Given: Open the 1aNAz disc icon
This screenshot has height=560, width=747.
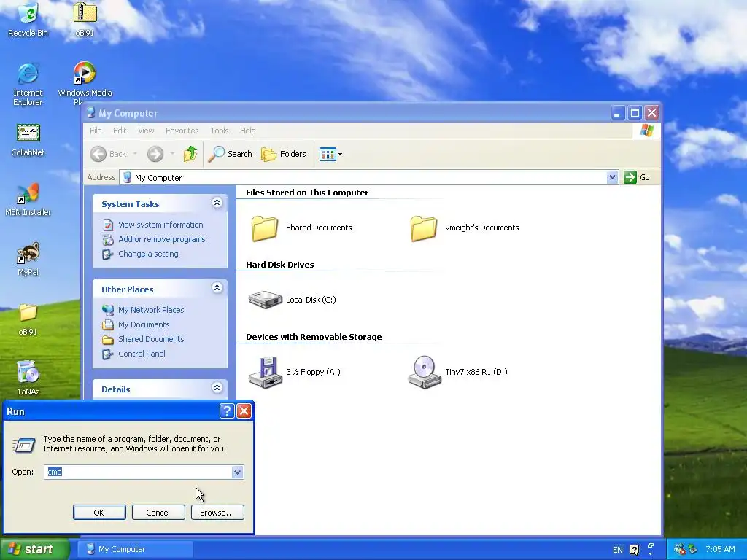Looking at the screenshot, I should pos(28,378).
